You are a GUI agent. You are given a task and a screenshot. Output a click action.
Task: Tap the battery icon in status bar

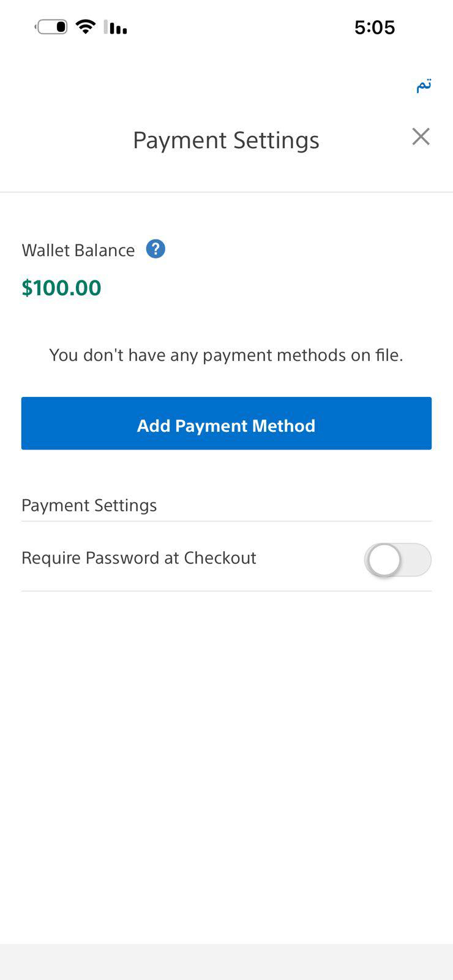pyautogui.click(x=52, y=27)
